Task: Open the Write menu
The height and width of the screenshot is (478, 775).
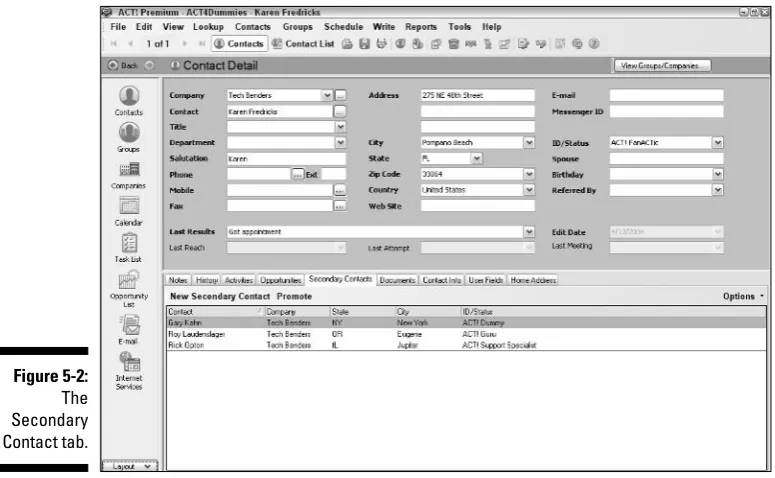Action: pyautogui.click(x=384, y=27)
